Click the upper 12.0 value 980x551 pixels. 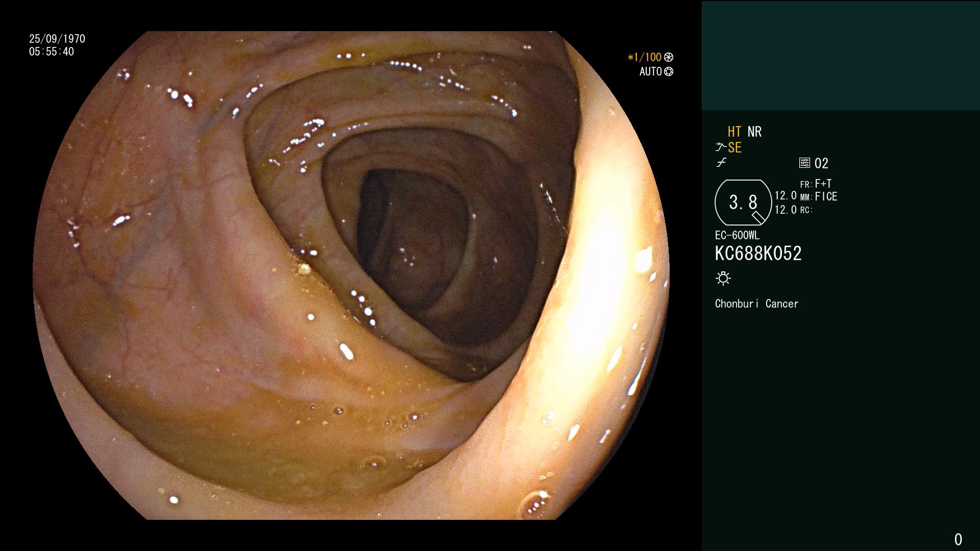[786, 195]
